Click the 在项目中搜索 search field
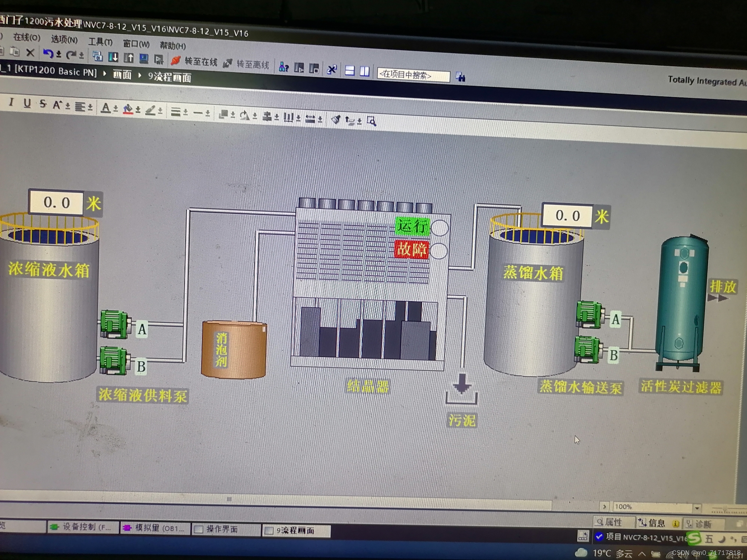Viewport: 747px width, 560px height. click(x=414, y=75)
